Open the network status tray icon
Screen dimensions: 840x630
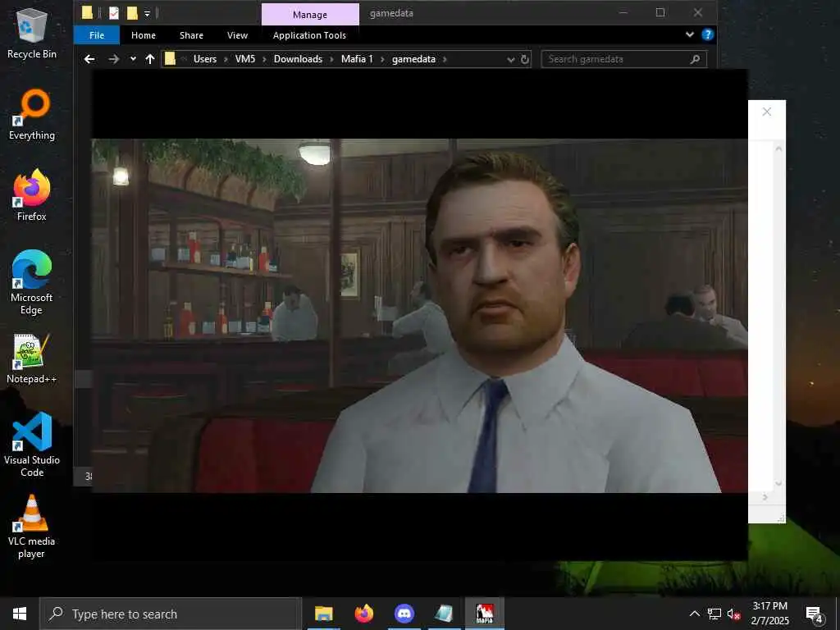(x=714, y=614)
